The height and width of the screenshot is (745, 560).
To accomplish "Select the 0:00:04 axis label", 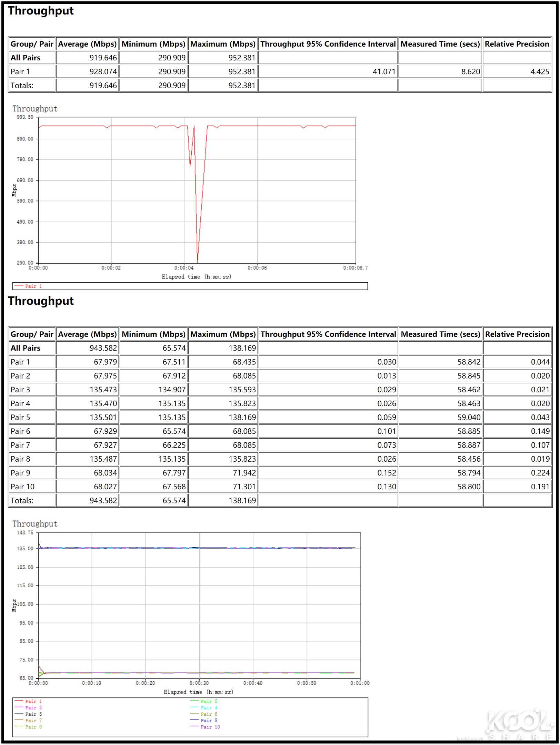I will click(184, 268).
